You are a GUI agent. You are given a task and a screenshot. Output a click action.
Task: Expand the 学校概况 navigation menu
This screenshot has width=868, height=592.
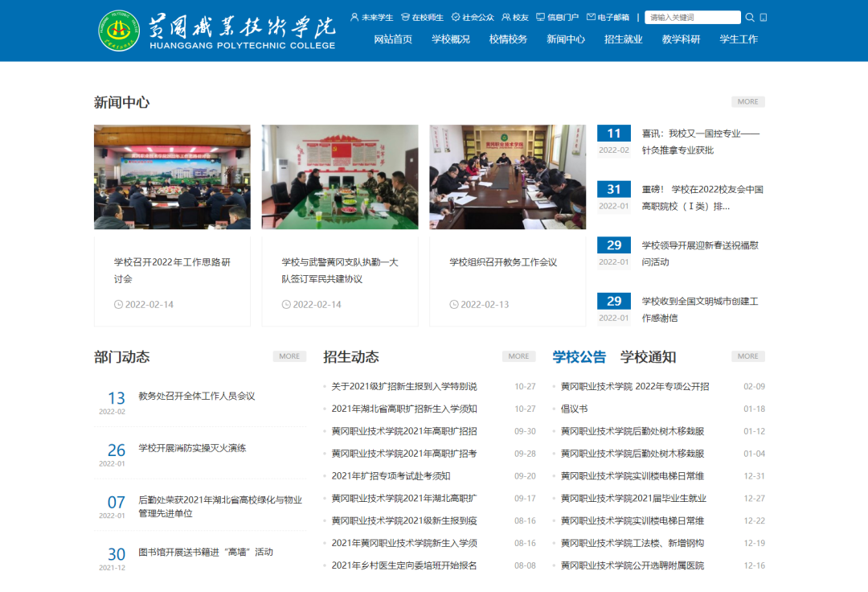451,39
